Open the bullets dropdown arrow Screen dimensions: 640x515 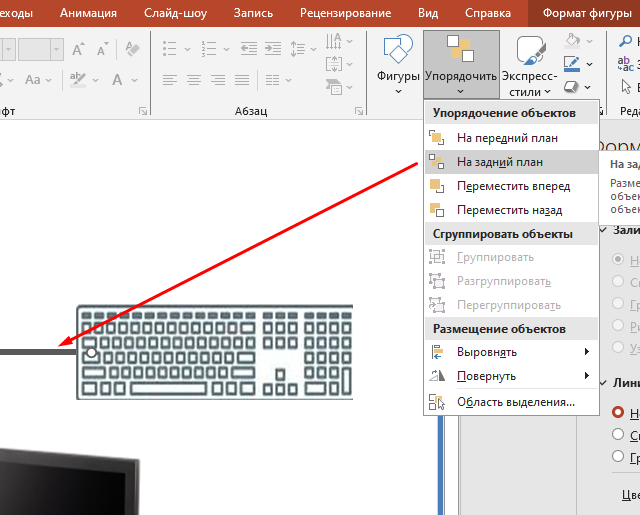point(187,49)
